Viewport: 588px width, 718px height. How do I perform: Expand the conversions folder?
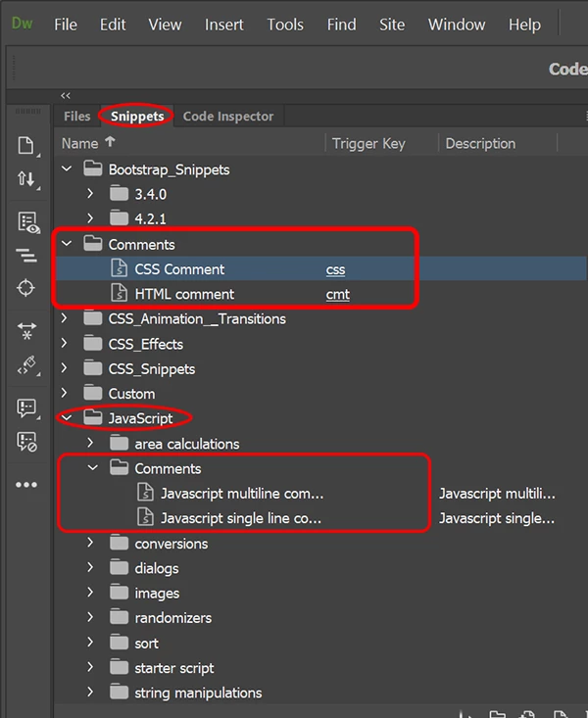click(x=90, y=543)
